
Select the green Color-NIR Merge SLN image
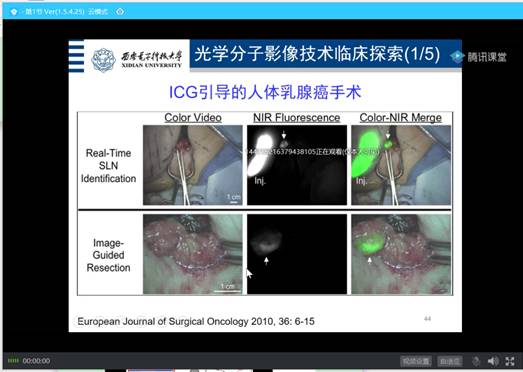pyautogui.click(x=401, y=165)
